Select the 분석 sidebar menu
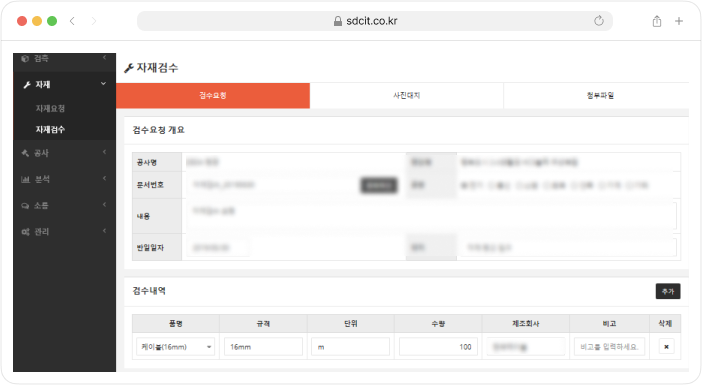The image size is (702, 385). pos(64,180)
